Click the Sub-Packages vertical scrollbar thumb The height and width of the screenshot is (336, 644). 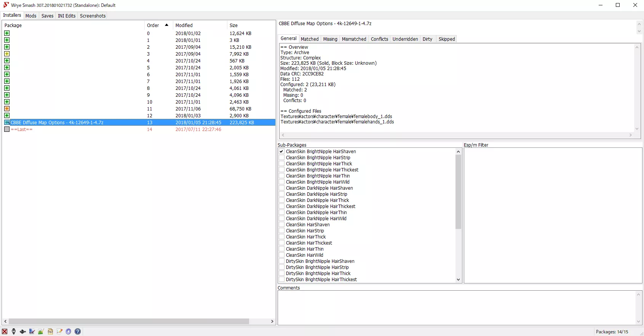[x=458, y=192]
